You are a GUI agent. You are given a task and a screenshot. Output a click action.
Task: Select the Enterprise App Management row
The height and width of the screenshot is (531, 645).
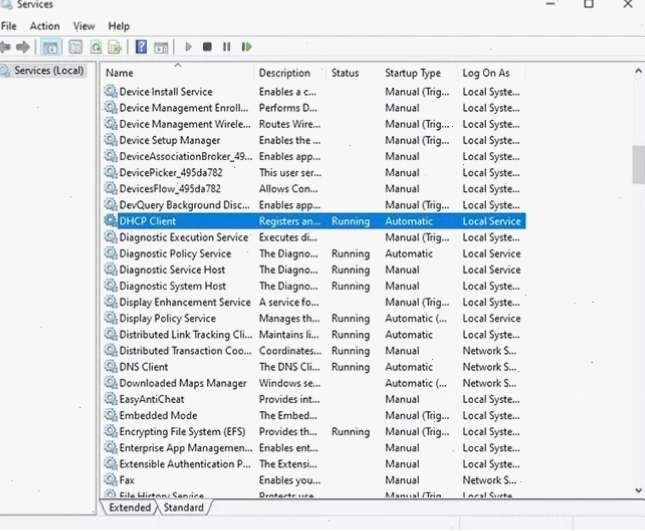(x=315, y=448)
